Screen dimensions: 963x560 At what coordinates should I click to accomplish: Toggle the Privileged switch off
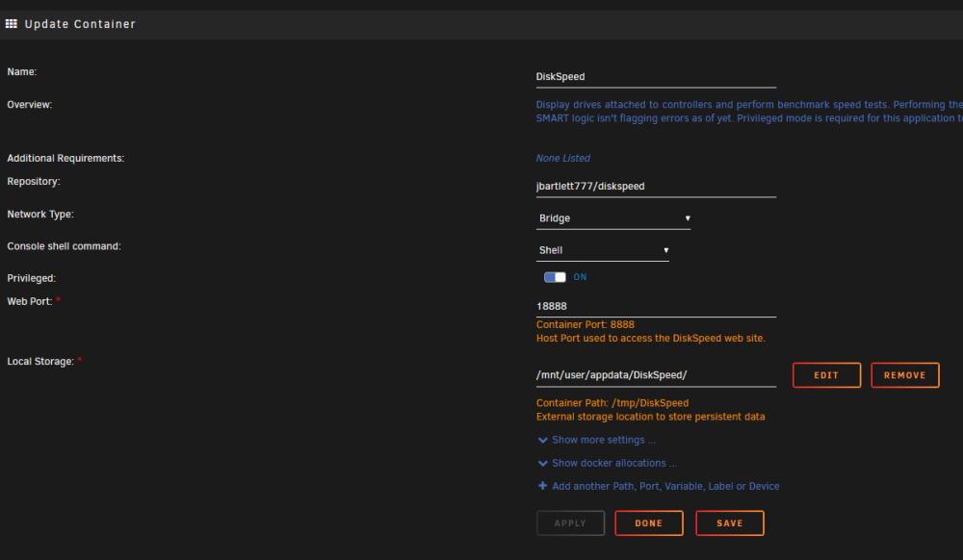555,277
